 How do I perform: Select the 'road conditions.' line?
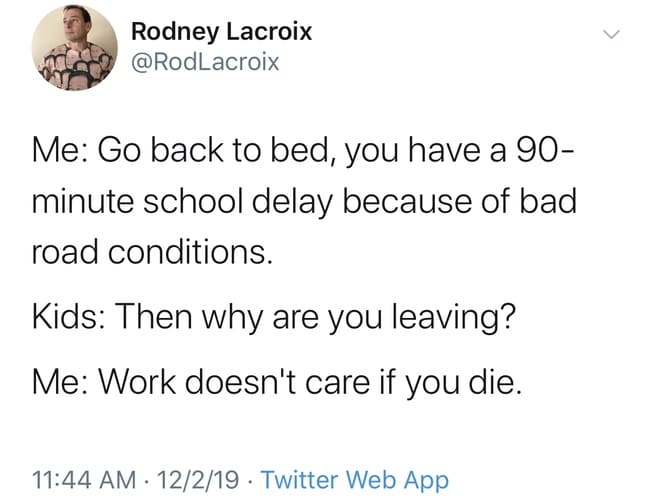click(x=153, y=252)
